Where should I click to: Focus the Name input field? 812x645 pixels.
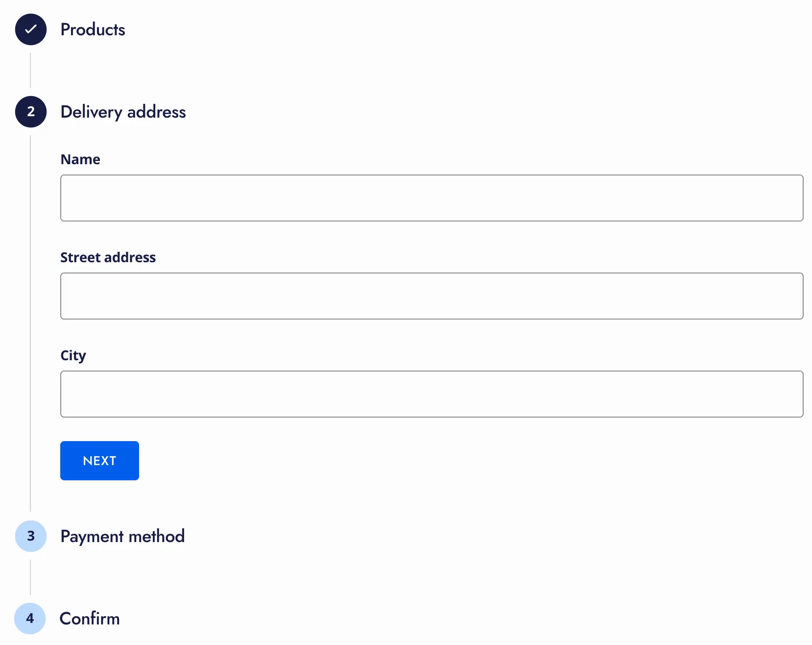431,198
